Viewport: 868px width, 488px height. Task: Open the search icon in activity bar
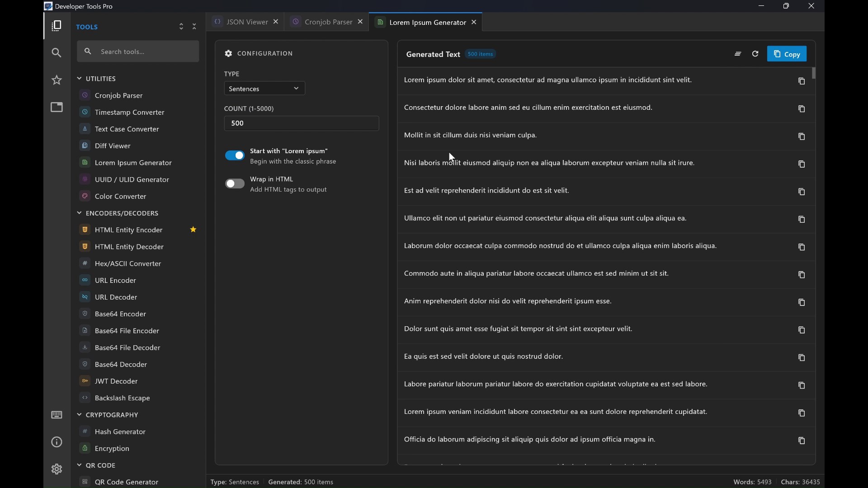point(57,53)
